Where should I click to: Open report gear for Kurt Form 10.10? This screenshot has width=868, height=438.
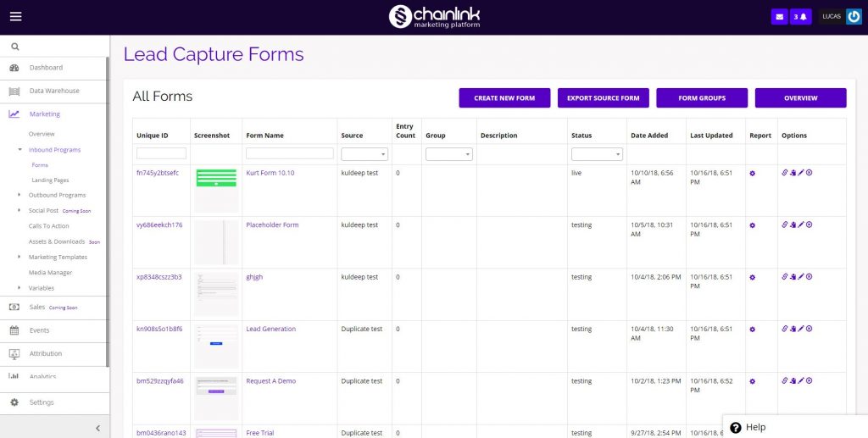coord(753,173)
